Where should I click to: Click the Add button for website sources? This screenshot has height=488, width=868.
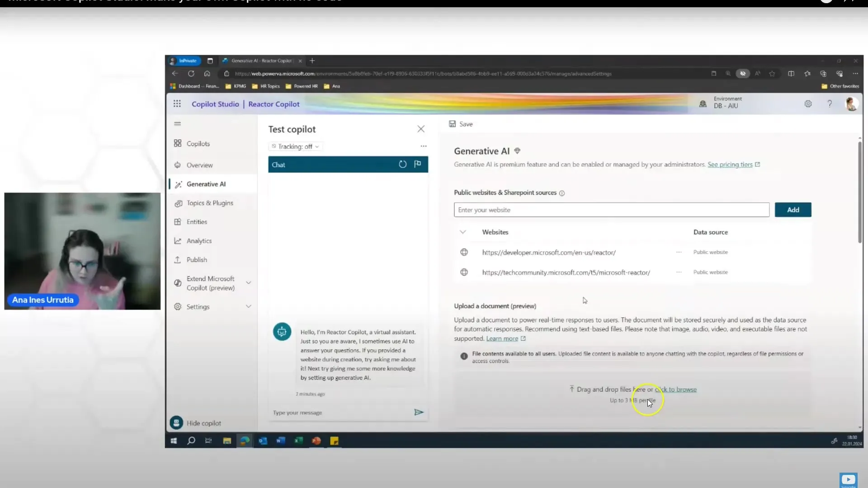pyautogui.click(x=793, y=210)
